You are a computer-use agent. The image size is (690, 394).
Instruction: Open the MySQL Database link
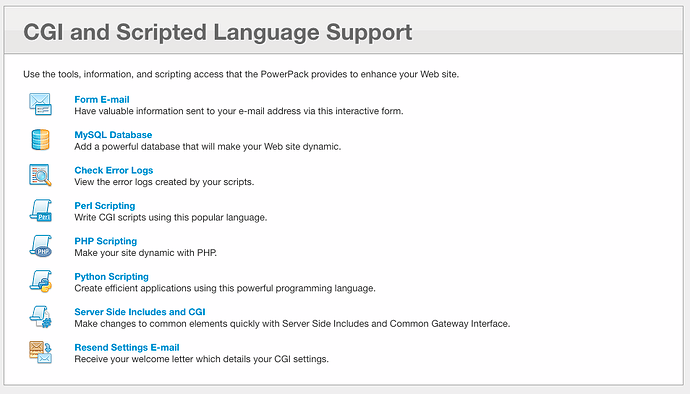point(113,135)
